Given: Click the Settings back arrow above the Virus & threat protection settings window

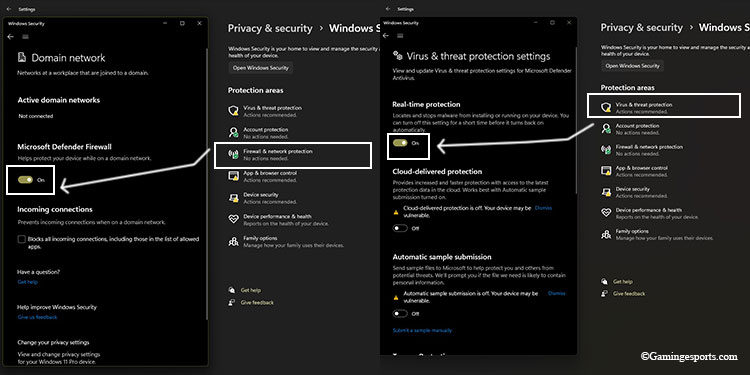Looking at the screenshot, I should click(388, 9).
